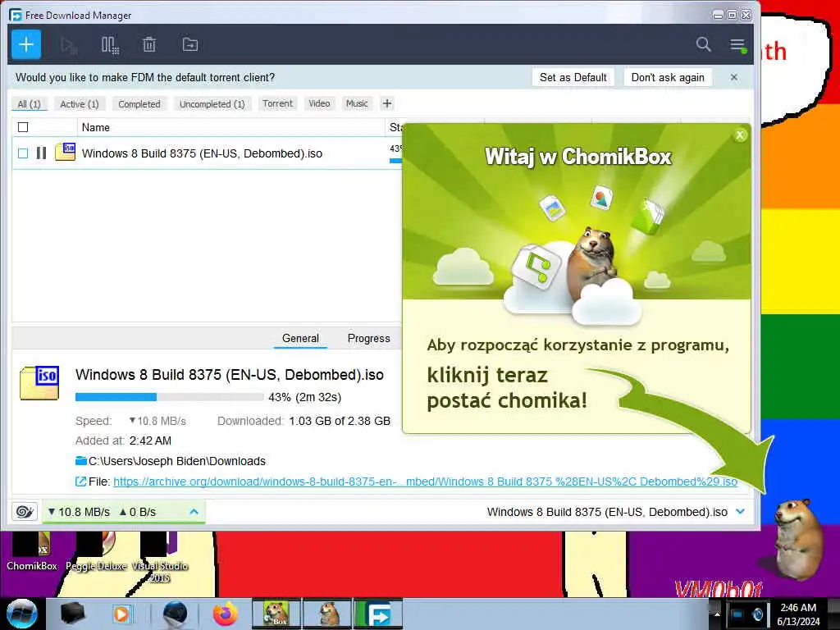This screenshot has width=840, height=630.
Task: Open Visual Studio 2015 desktop shortcut
Action: tap(160, 557)
